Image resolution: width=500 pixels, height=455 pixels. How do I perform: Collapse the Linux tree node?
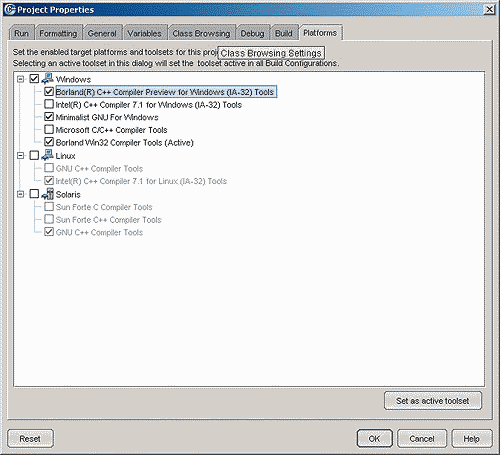[21, 156]
